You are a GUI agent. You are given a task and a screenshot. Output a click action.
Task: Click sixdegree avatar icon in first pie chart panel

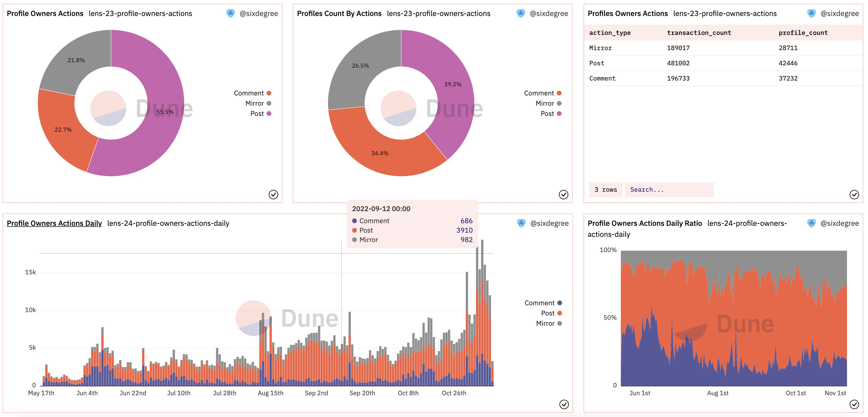click(x=230, y=13)
